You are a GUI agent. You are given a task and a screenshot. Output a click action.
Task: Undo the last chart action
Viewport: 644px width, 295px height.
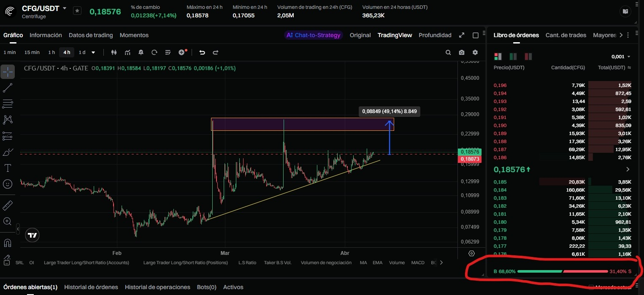pyautogui.click(x=202, y=52)
